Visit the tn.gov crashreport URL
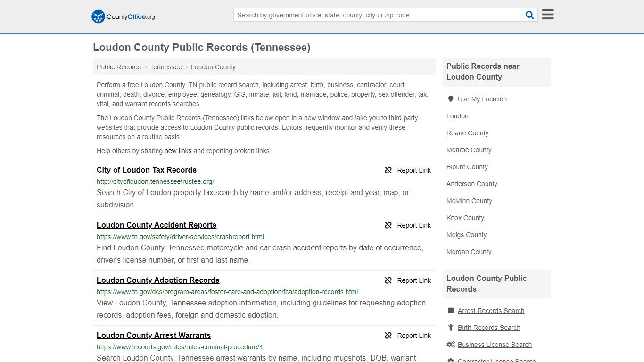 pyautogui.click(x=180, y=237)
